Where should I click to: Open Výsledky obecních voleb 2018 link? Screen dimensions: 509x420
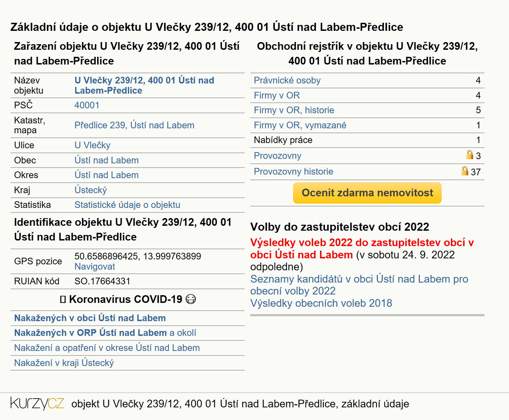(321, 303)
